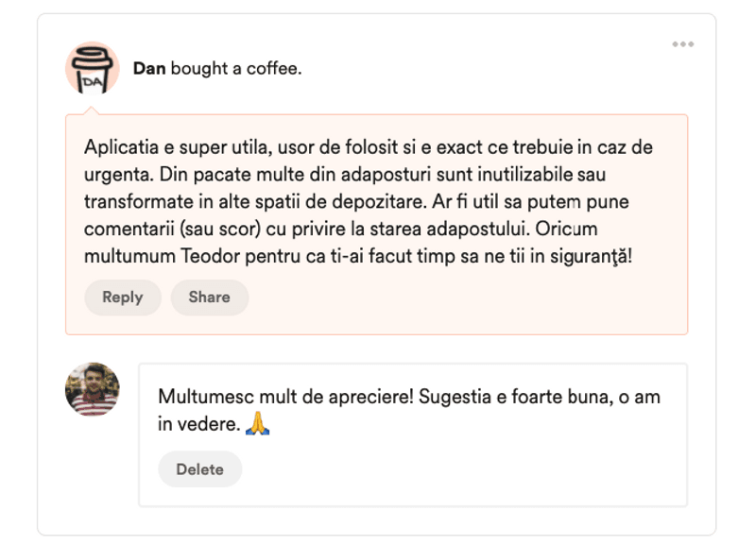Delete the reply comment

199,468
